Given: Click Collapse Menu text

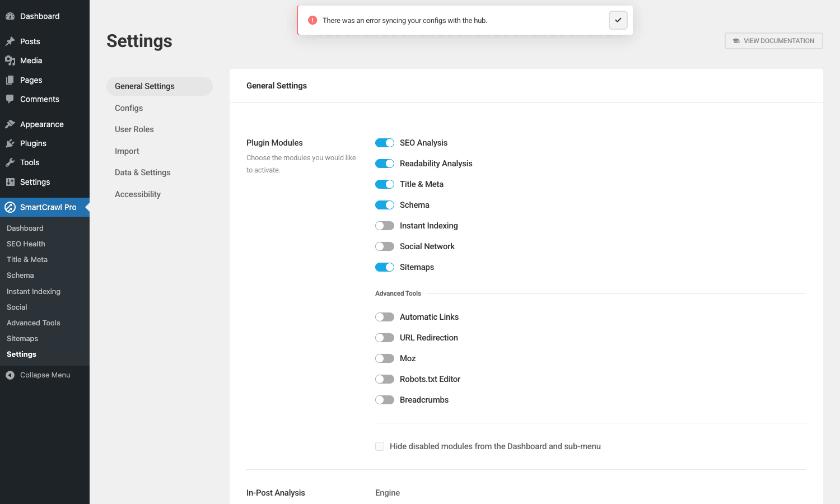Looking at the screenshot, I should point(45,375).
